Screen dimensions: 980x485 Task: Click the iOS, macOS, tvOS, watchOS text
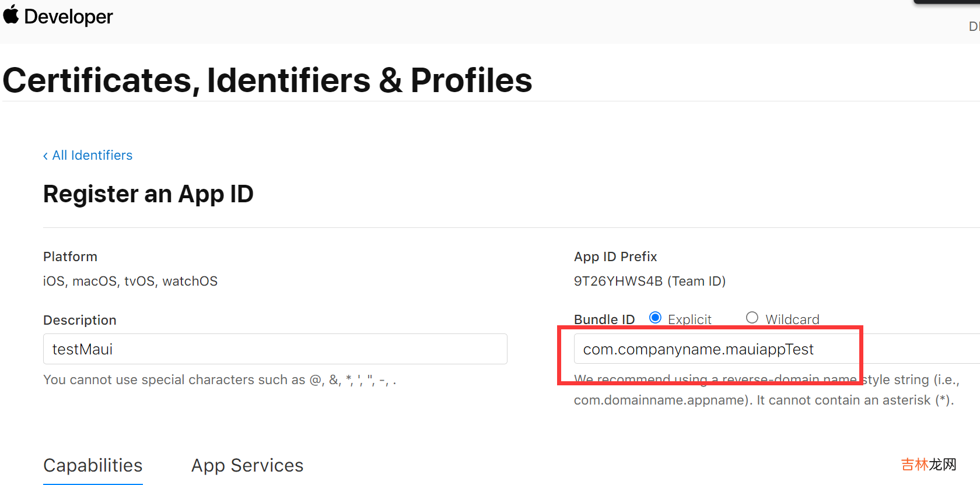pos(130,282)
